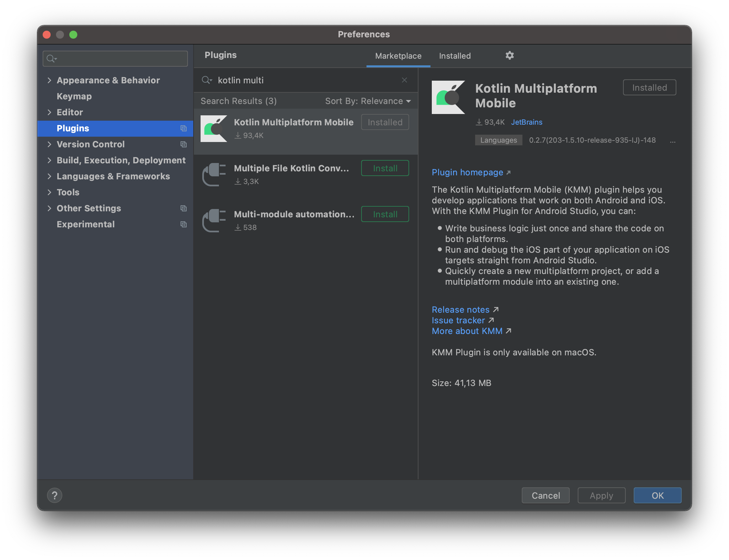Click the project-level icon beside Experimental
Screen dimensions: 729x560
click(183, 224)
